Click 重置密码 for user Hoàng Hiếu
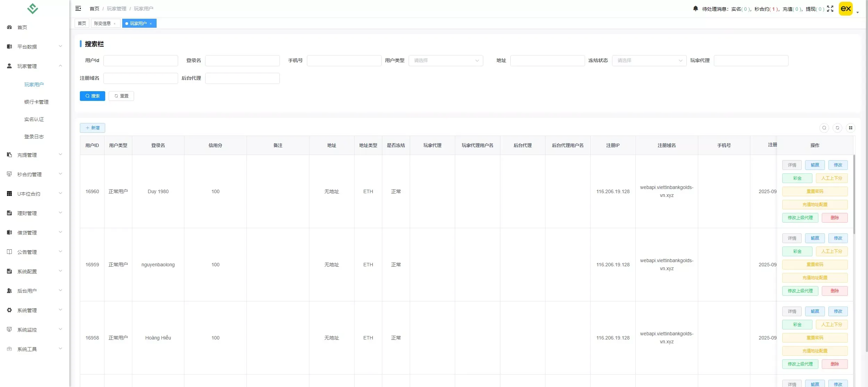This screenshot has width=868, height=387. point(815,338)
